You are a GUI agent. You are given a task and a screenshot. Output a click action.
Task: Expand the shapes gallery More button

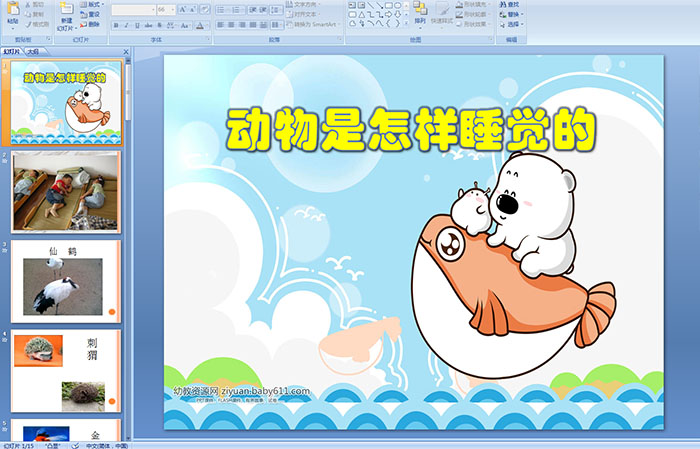pyautogui.click(x=406, y=23)
